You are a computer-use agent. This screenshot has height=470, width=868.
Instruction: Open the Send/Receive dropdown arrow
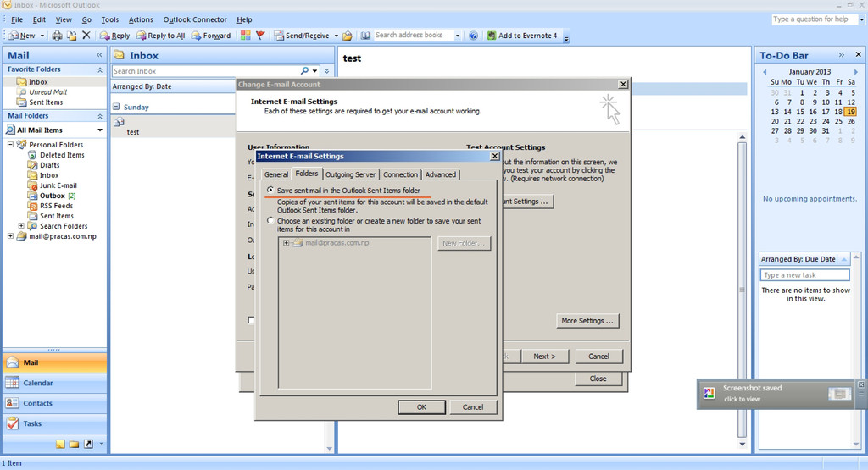(336, 36)
